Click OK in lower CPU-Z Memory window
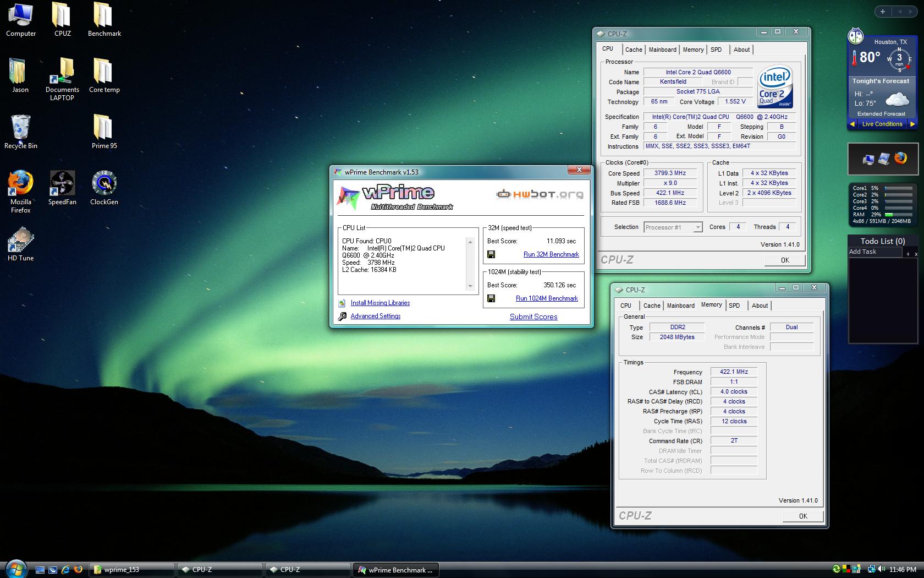The height and width of the screenshot is (578, 924). (x=803, y=516)
